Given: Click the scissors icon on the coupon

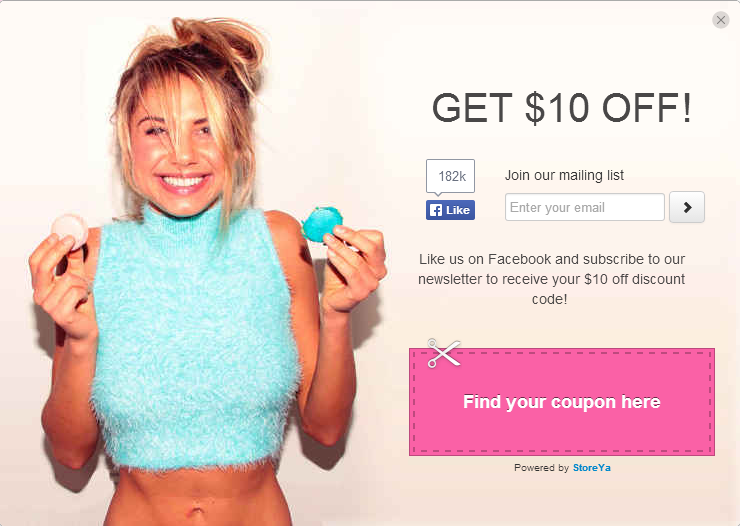Looking at the screenshot, I should (444, 353).
